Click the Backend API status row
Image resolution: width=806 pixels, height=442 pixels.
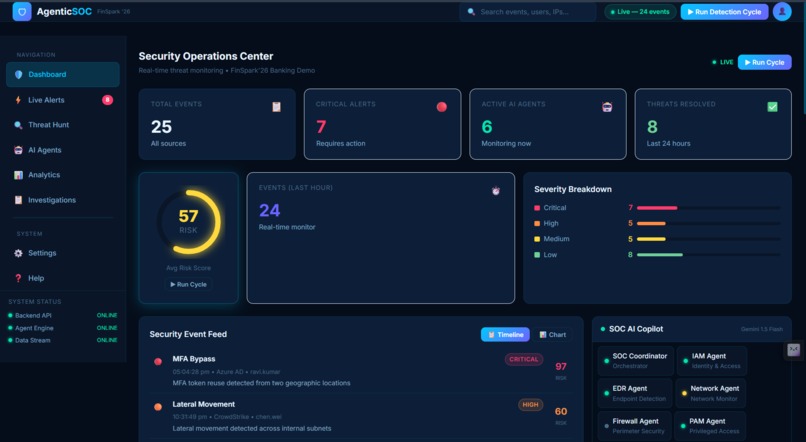tap(63, 316)
